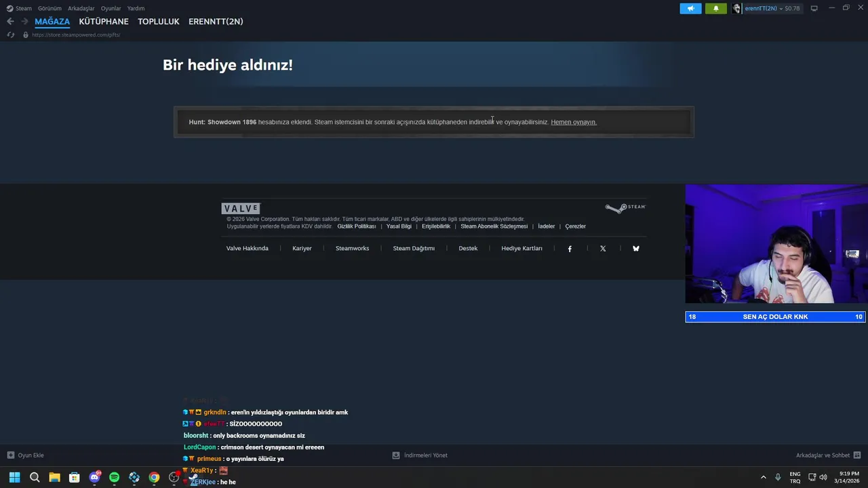Open Spotify from the taskbar
868x488 pixels.
[114, 477]
